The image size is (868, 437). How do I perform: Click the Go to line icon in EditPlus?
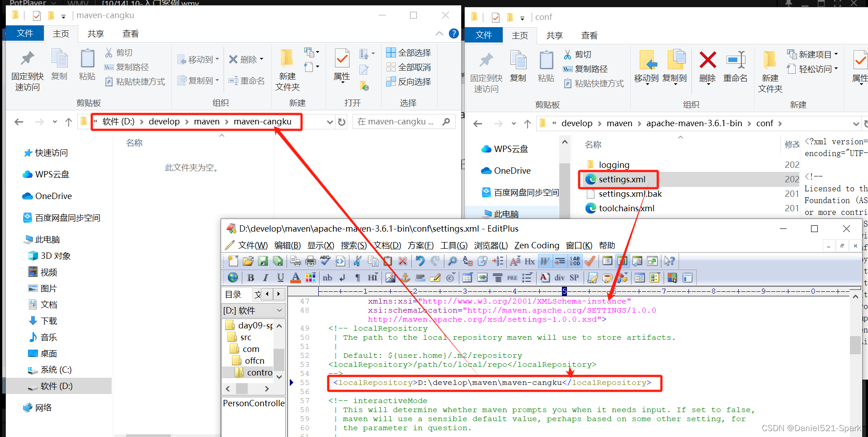tap(498, 261)
